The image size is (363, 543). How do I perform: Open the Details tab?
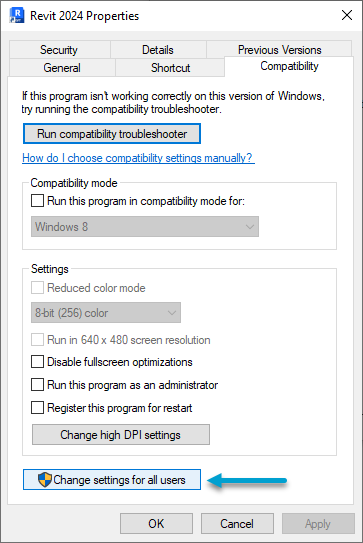pos(158,50)
